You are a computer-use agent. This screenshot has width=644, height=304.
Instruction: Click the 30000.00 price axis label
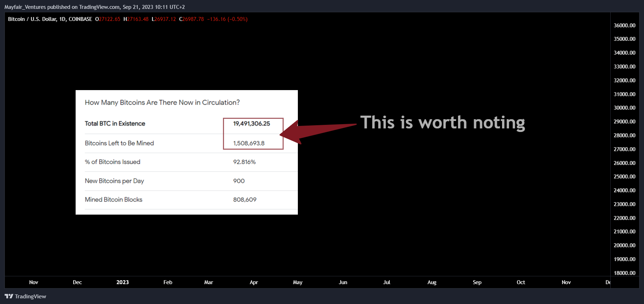[x=624, y=108]
